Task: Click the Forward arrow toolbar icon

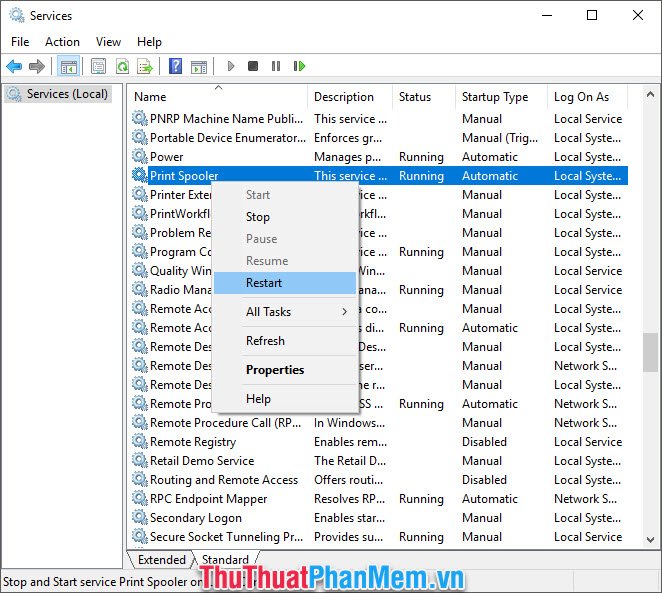Action: 37,66
